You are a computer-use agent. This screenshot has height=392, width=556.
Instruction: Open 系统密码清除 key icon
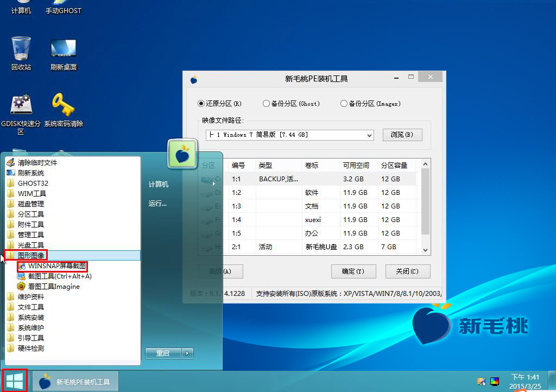point(63,110)
